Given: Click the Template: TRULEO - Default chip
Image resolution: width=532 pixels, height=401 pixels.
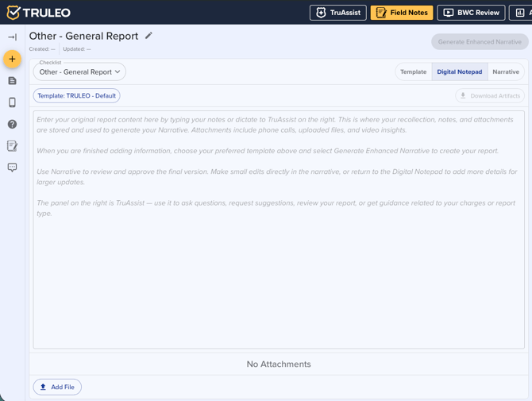Looking at the screenshot, I should [77, 95].
